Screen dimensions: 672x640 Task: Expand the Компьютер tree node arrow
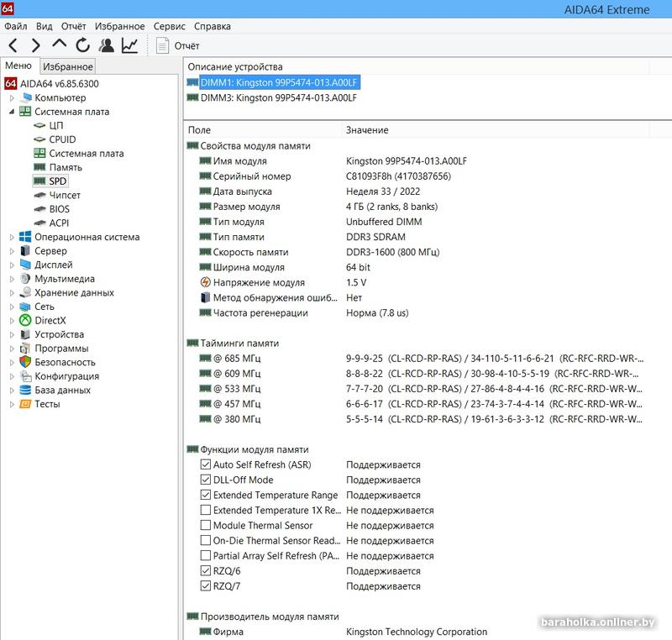12,97
